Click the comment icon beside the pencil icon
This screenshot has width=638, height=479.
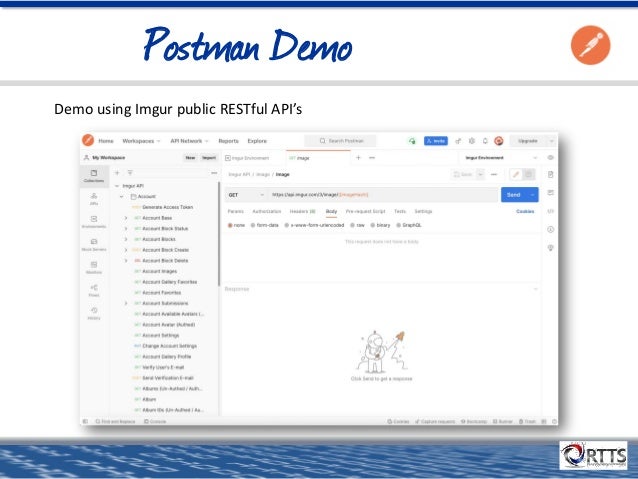[x=529, y=175]
